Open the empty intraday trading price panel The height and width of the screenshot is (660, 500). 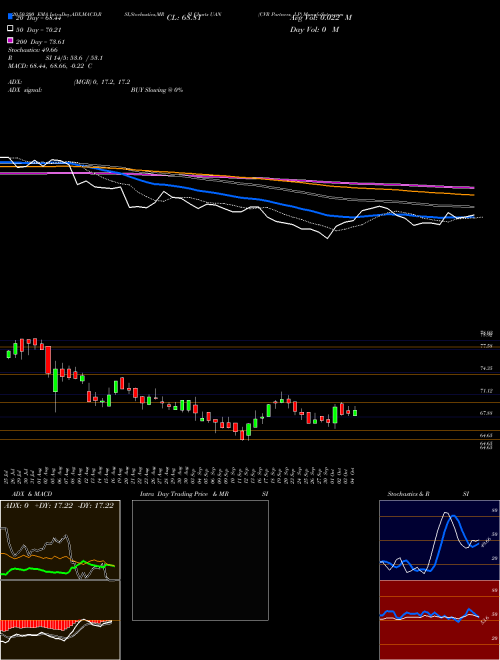point(200,560)
